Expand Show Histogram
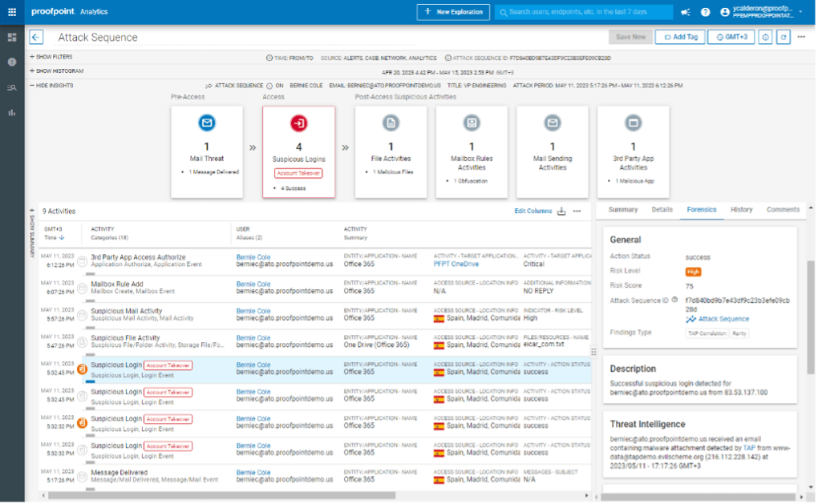 tap(56, 71)
